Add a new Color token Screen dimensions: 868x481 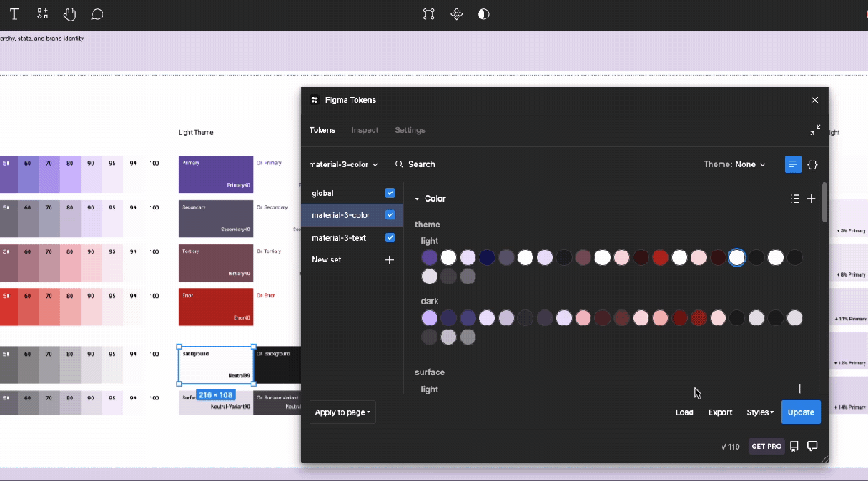pos(811,198)
